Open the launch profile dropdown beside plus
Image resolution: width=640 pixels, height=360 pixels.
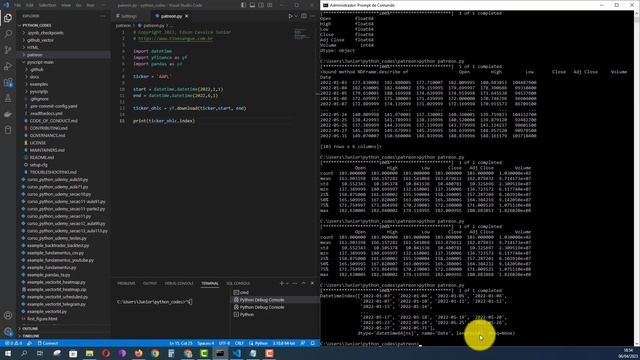(287, 283)
